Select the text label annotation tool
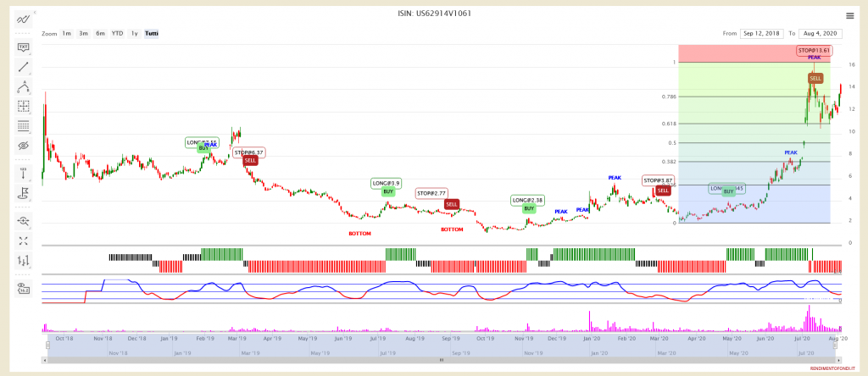 [24, 47]
